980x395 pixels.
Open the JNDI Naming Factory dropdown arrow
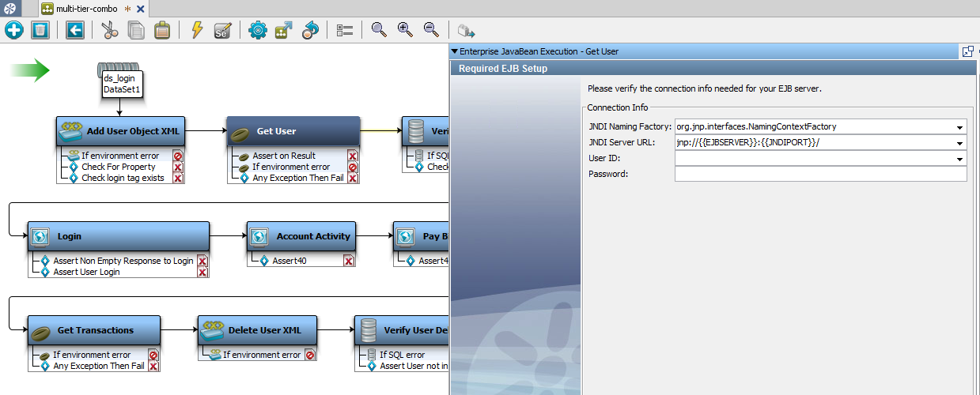tap(959, 127)
